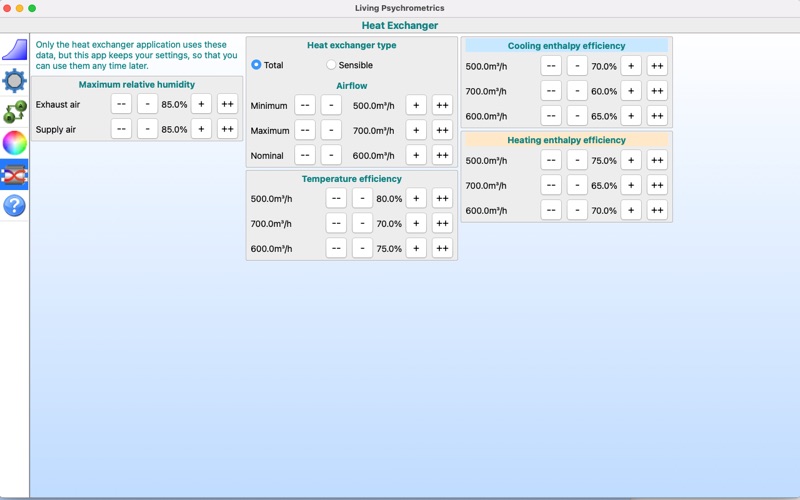Decrease Supply air humidity with - button
Viewport: 800px width, 500px height.
coord(147,129)
